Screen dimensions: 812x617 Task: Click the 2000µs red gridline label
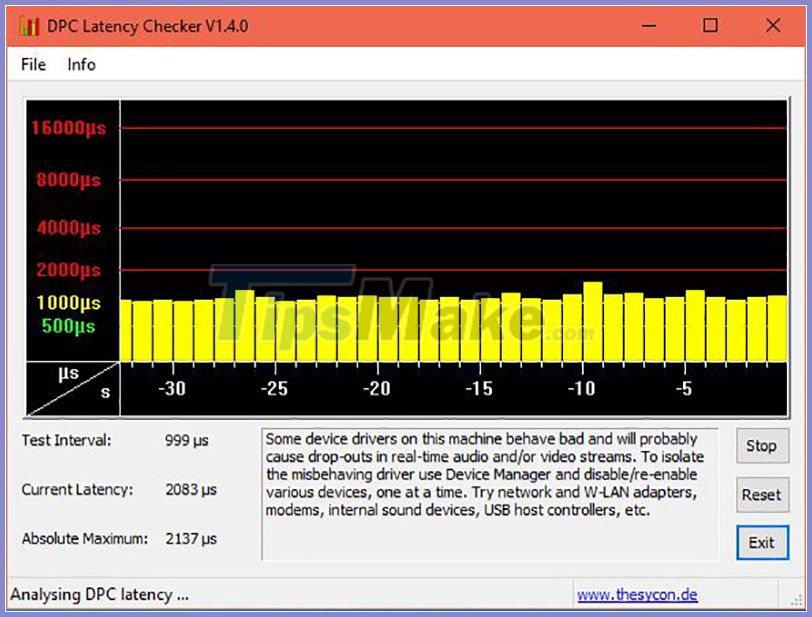(x=70, y=270)
